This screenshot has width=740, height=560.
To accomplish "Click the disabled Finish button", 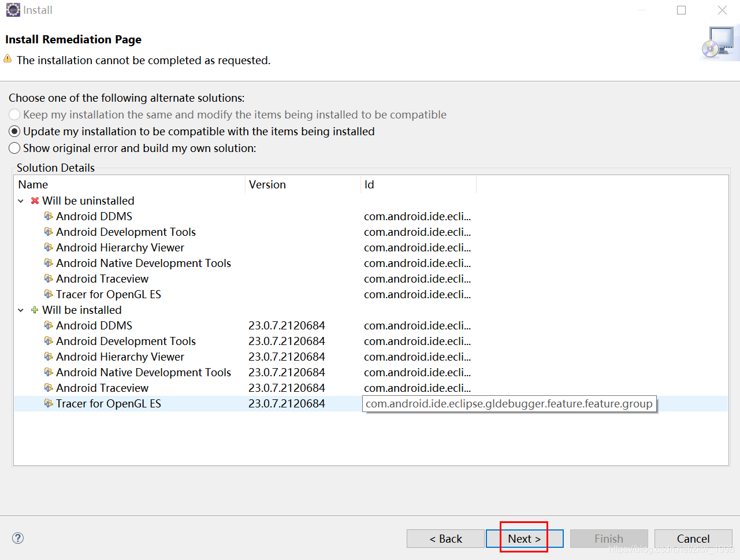I will (x=609, y=539).
